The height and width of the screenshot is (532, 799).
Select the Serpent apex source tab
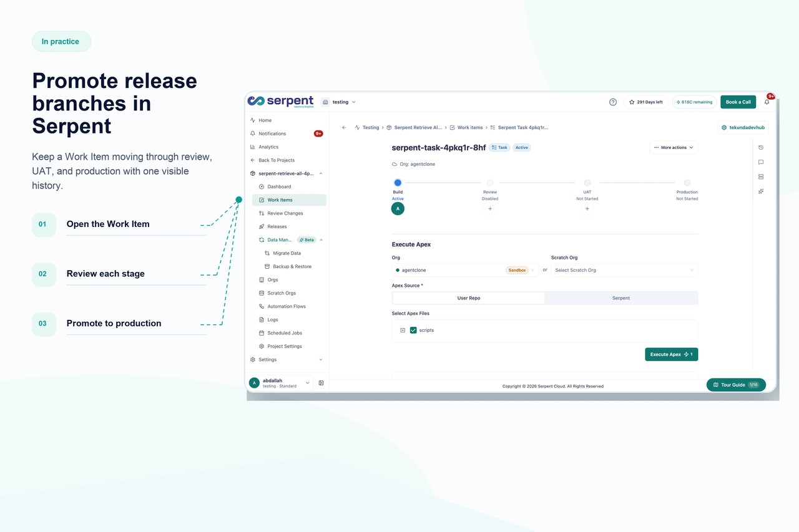pos(621,298)
